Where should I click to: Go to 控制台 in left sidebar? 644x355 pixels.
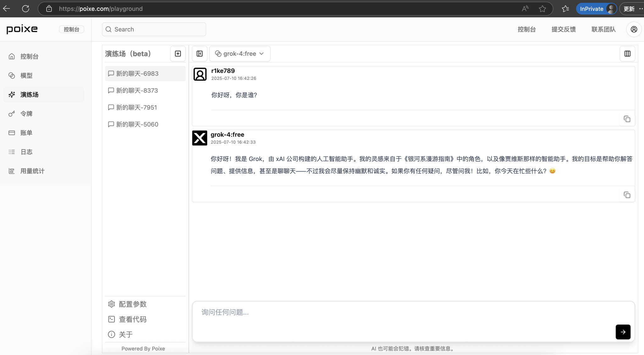tap(44, 56)
